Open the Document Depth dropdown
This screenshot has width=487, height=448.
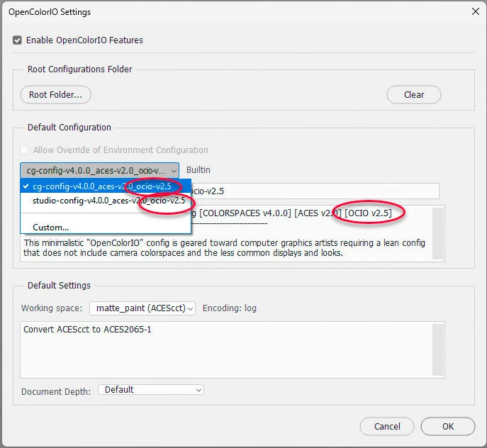pyautogui.click(x=150, y=390)
